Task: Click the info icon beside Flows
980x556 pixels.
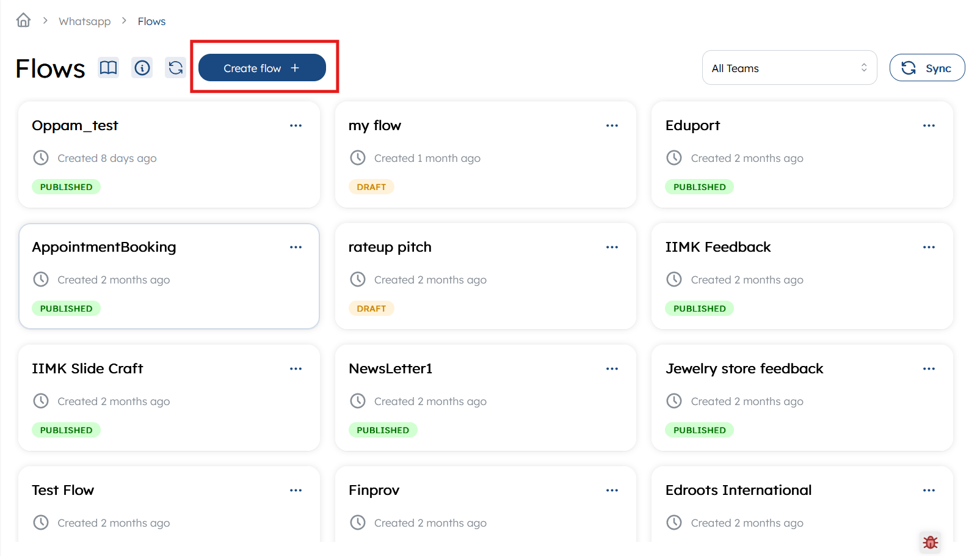Action: coord(142,68)
